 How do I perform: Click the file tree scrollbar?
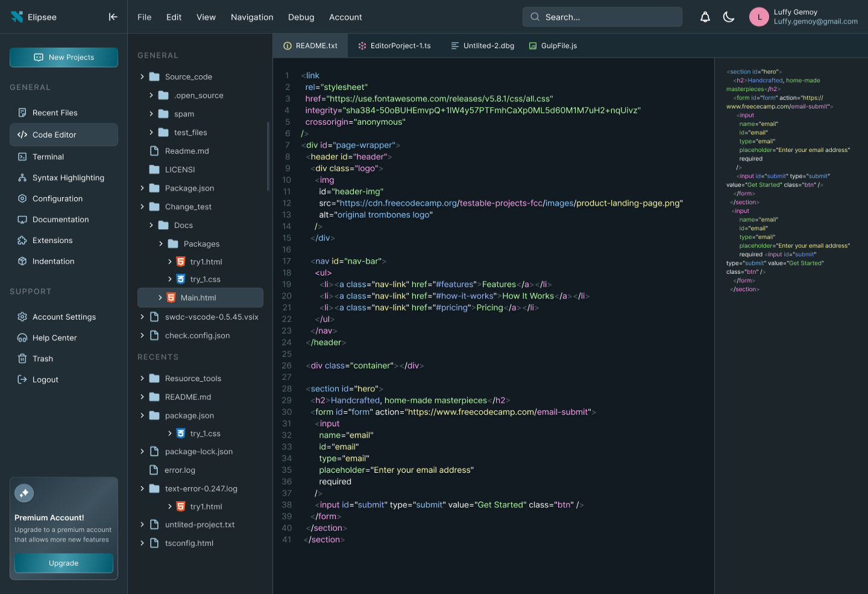(x=268, y=157)
